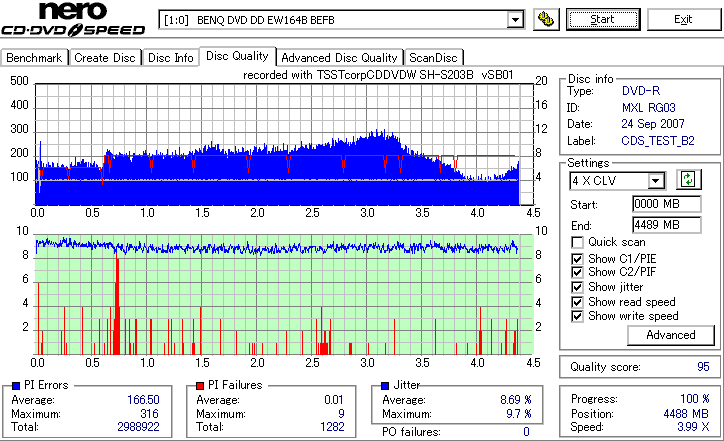Click PI Failures total 1282
Image resolution: width=724 pixels, height=441 pixels.
click(332, 427)
